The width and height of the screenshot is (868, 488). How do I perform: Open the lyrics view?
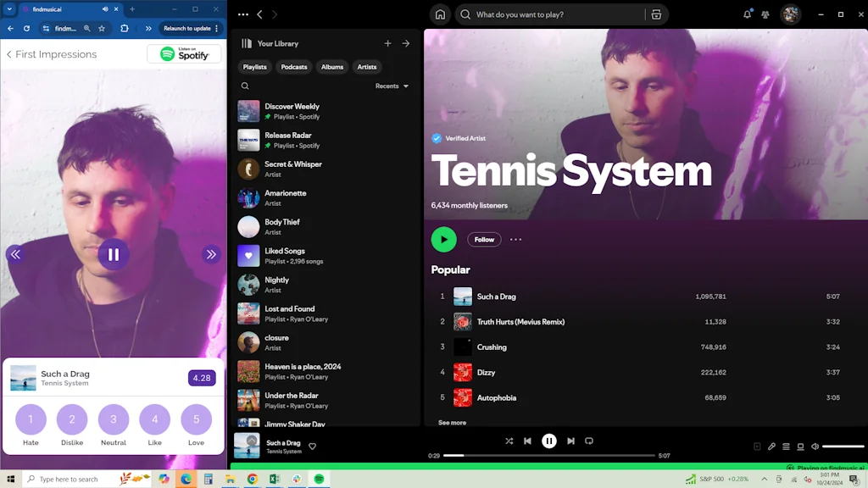771,446
